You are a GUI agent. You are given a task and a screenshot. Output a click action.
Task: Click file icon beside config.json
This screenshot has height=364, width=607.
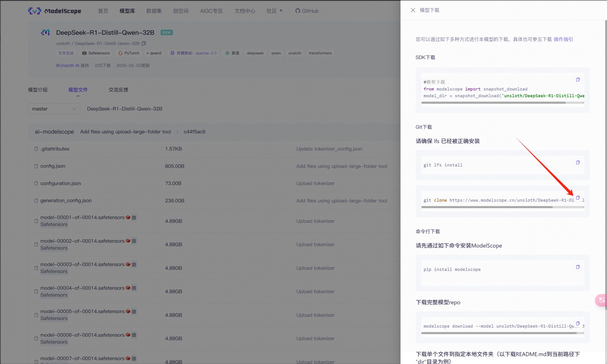[x=36, y=166]
